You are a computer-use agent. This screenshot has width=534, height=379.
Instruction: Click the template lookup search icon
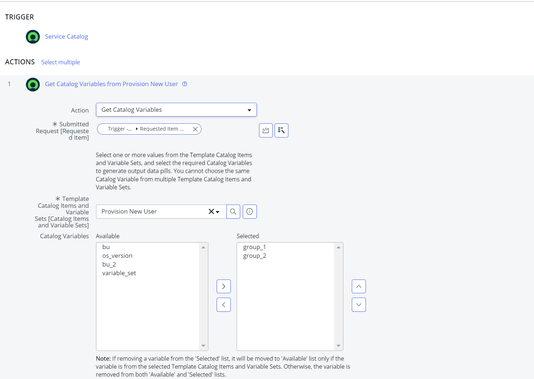click(x=233, y=211)
